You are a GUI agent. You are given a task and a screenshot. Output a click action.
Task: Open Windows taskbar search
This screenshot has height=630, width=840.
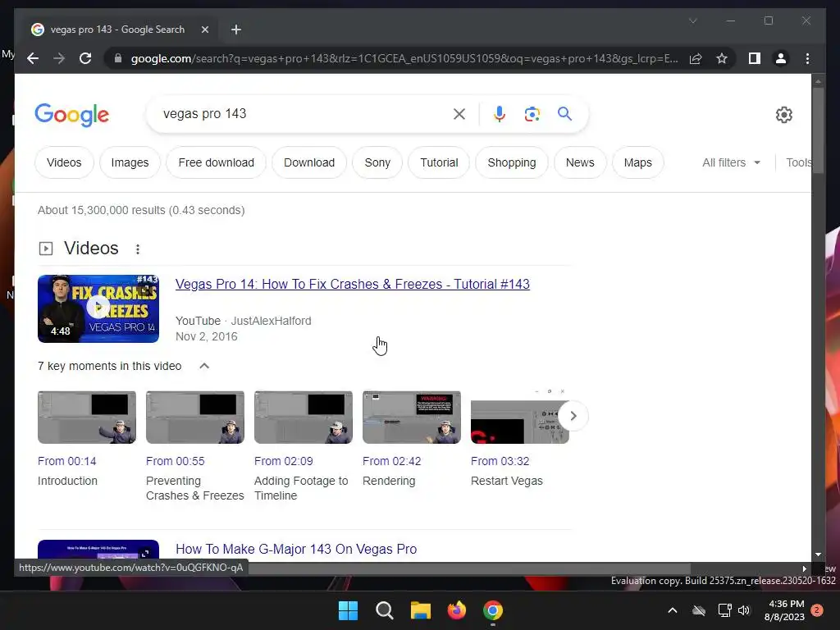click(385, 610)
